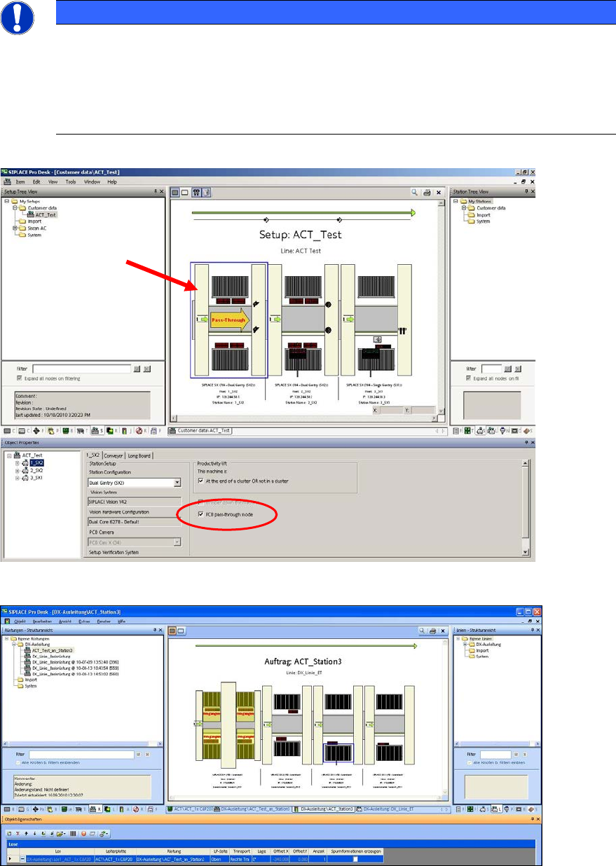Click the Pass-Through arrow on station 1_SX2

tap(228, 319)
